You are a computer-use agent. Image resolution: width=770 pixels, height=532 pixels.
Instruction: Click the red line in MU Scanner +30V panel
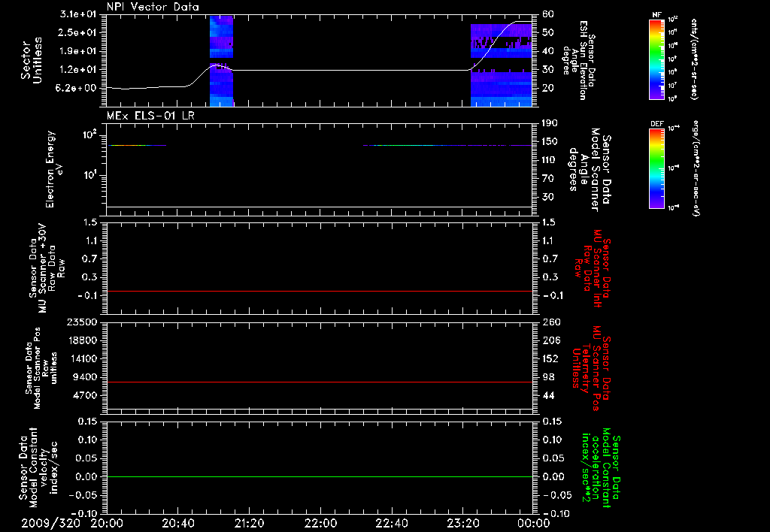tap(320, 291)
